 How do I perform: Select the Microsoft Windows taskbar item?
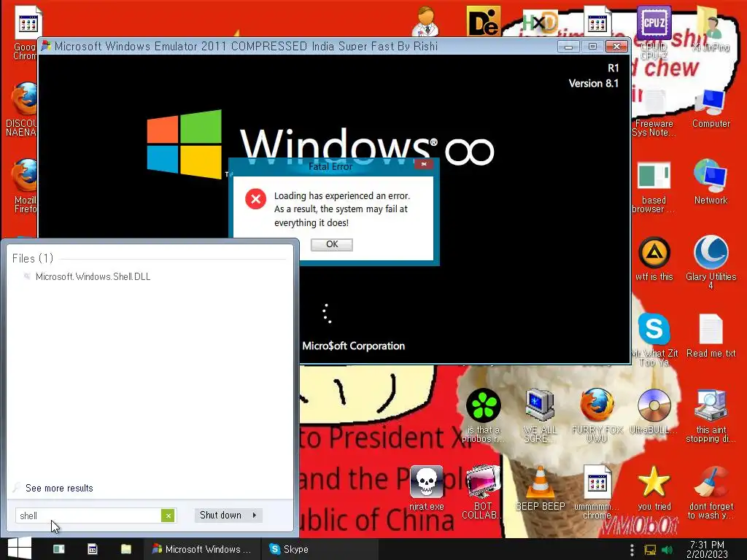pos(202,549)
